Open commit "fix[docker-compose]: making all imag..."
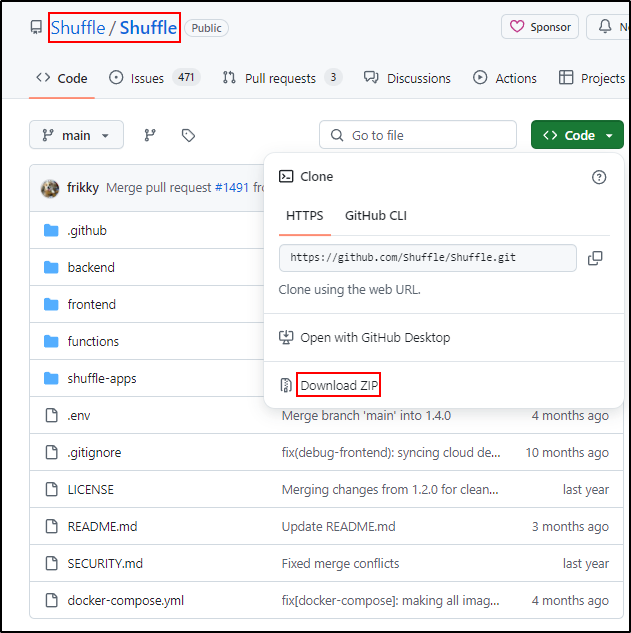 click(x=390, y=601)
